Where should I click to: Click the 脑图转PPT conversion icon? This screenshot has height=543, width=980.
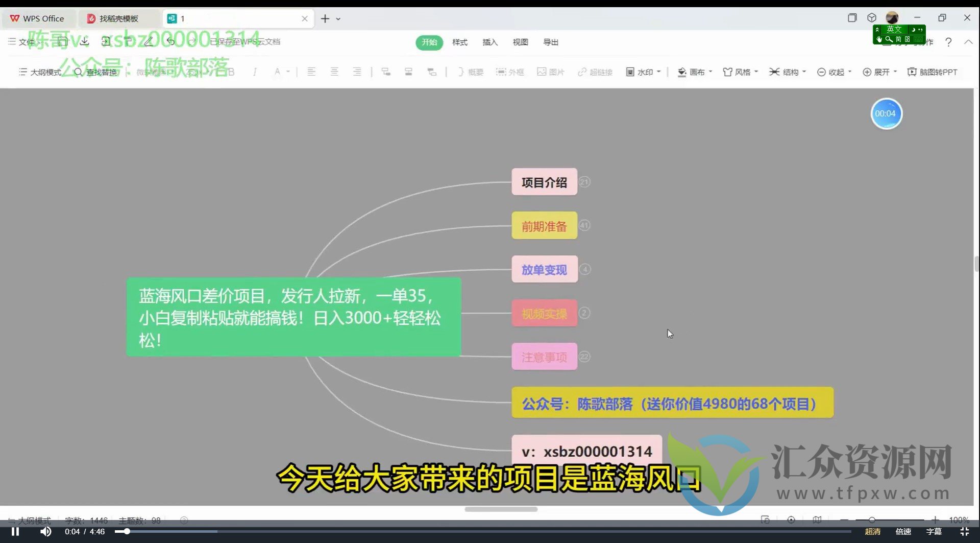(913, 72)
